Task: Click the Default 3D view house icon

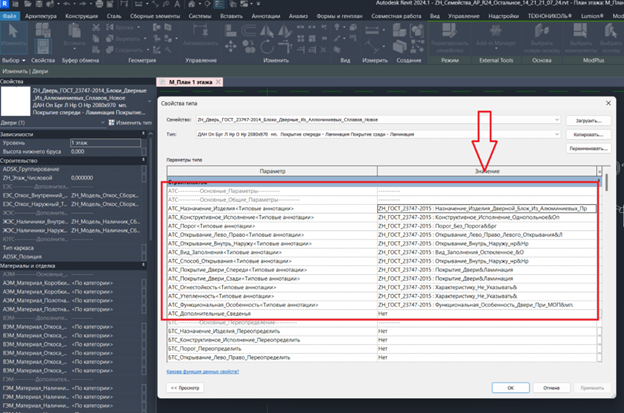Action: click(x=191, y=4)
